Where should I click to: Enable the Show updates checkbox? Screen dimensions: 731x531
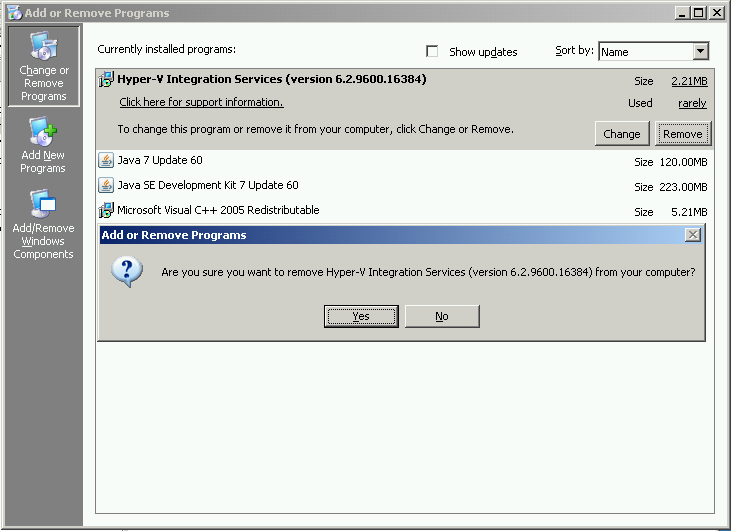pos(432,51)
